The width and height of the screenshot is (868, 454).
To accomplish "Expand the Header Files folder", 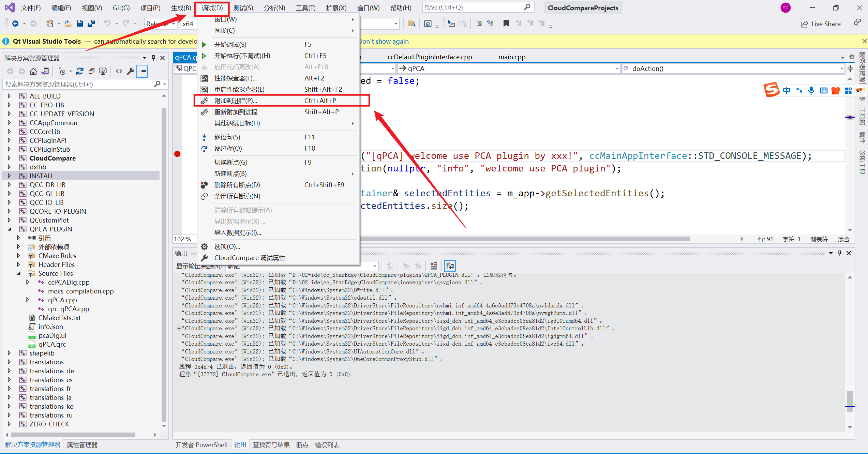I will [x=19, y=264].
